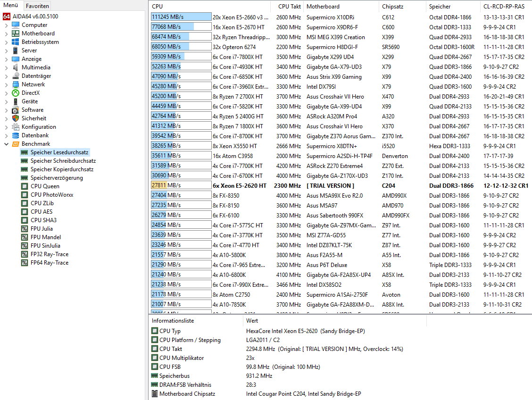Switch to the Favoriten tab
The height and width of the screenshot is (400, 532).
click(37, 6)
